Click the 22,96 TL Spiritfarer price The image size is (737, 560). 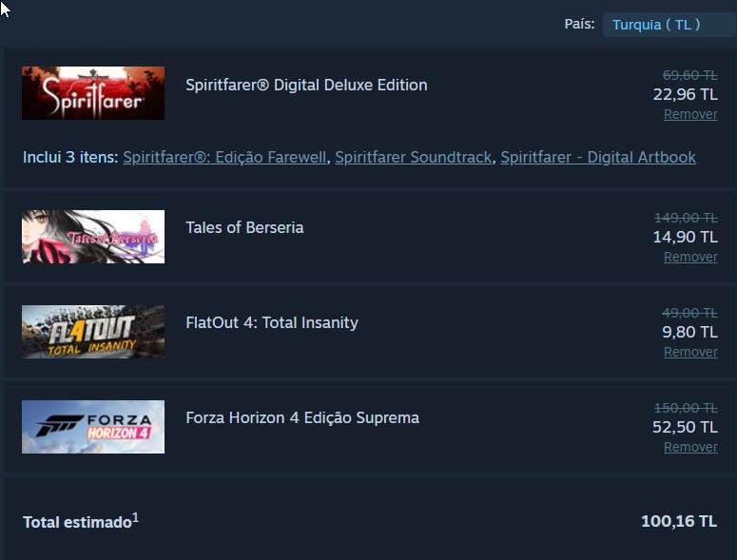pos(685,94)
